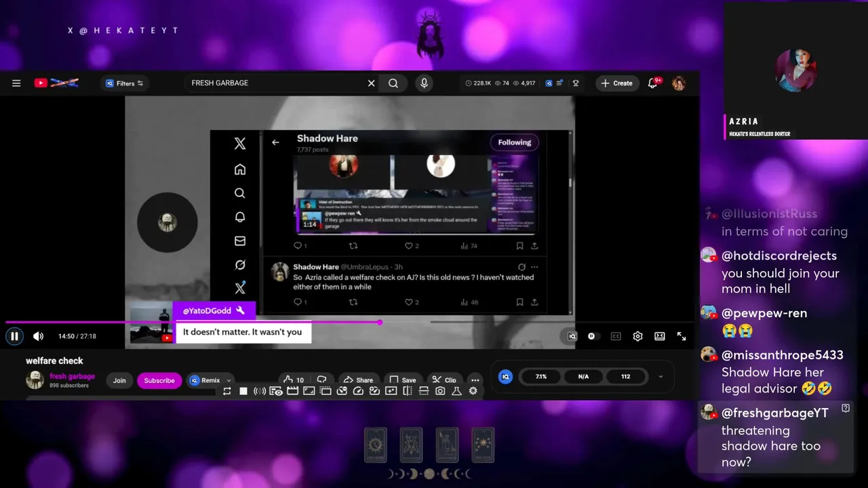868x488 pixels.
Task: Open the fresh garbage channel link
Action: pyautogui.click(x=72, y=376)
